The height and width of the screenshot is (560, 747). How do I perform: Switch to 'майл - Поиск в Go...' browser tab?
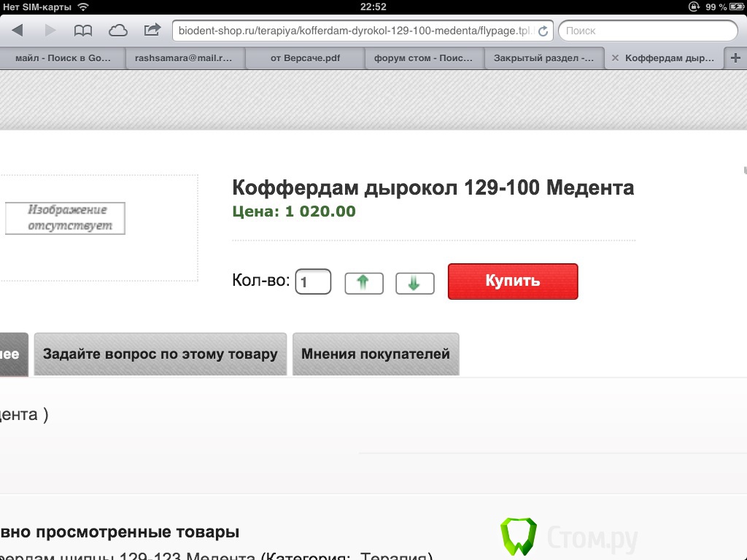coord(63,58)
